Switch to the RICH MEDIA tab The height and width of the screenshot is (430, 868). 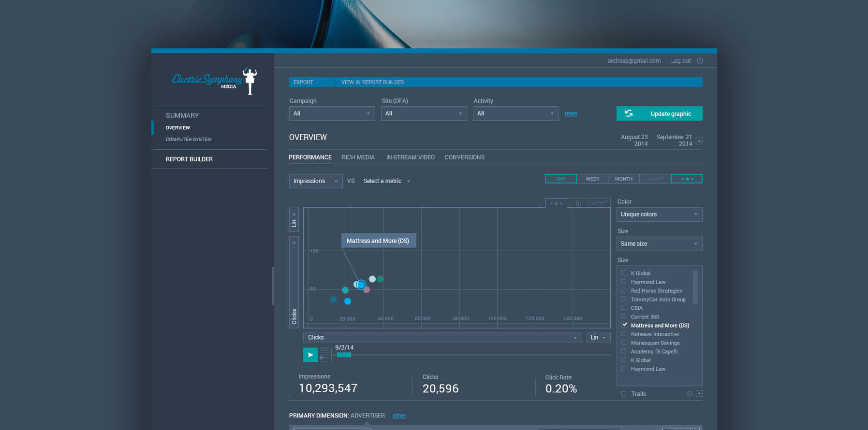(358, 158)
